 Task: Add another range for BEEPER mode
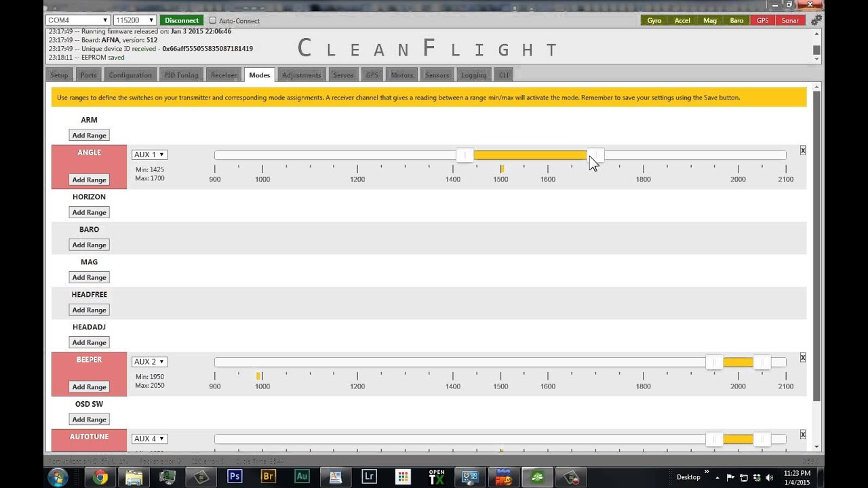pyautogui.click(x=89, y=387)
